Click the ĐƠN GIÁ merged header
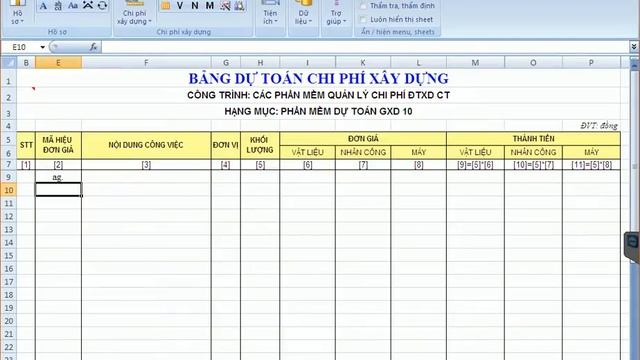The width and height of the screenshot is (640, 360). tap(363, 139)
